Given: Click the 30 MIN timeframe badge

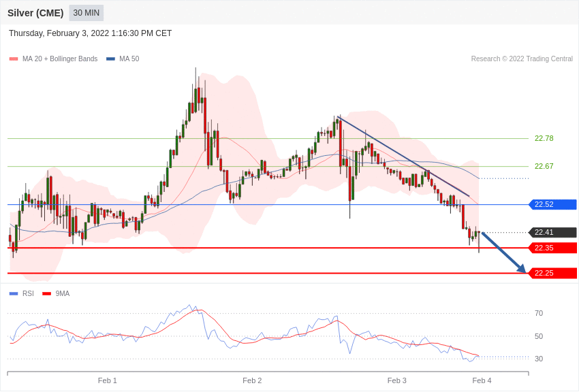Looking at the screenshot, I should (x=86, y=13).
